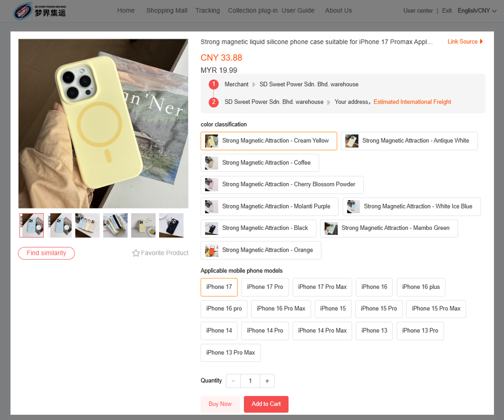Choose the iPhone 15 Pro Max model

coord(436,309)
